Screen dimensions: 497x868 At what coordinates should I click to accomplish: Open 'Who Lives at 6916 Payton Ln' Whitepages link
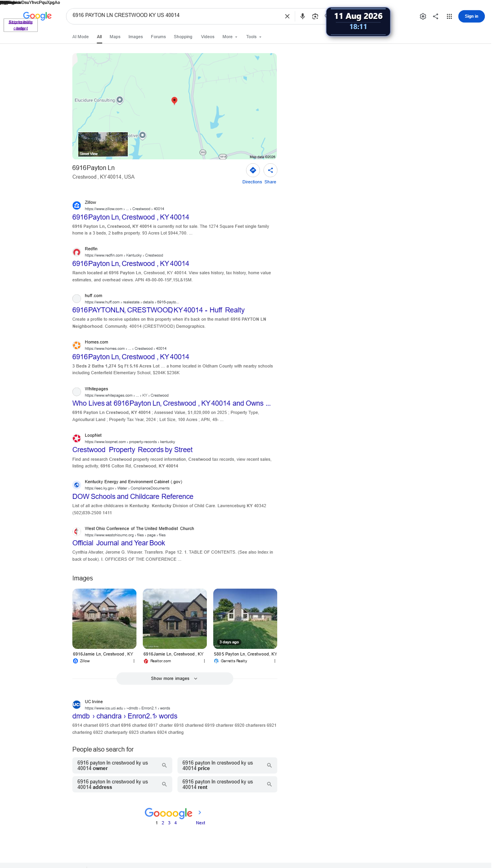point(171,403)
